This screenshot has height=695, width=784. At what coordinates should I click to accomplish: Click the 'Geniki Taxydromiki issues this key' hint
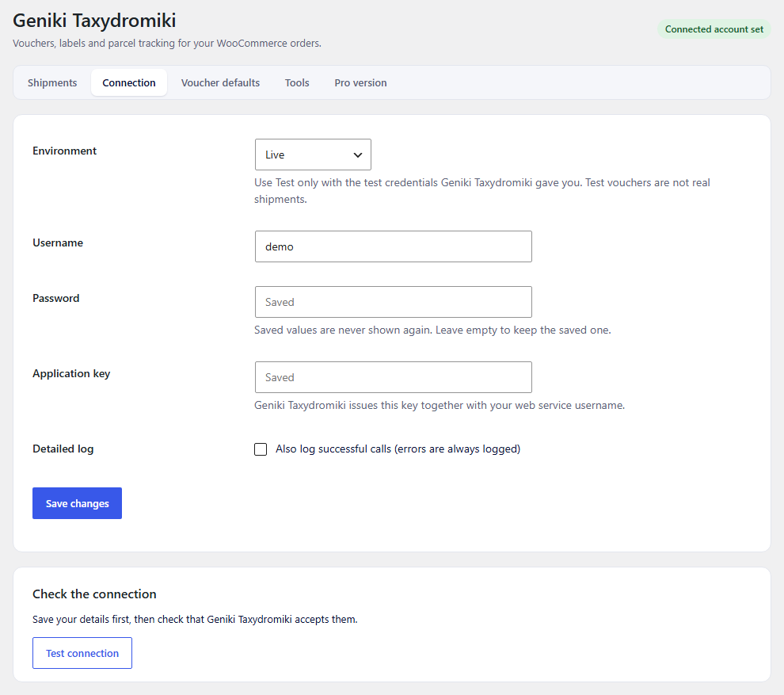[440, 405]
